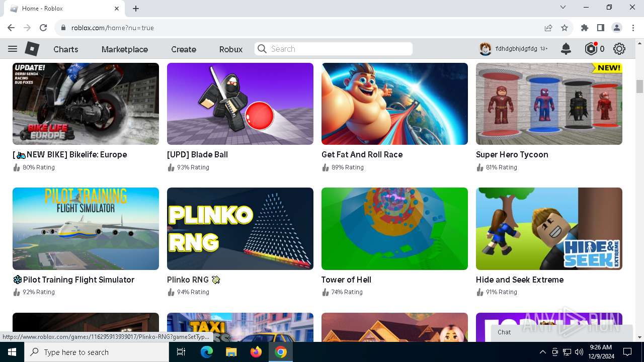This screenshot has width=644, height=362.
Task: Click the '74% Rating' text
Action: pos(347,292)
